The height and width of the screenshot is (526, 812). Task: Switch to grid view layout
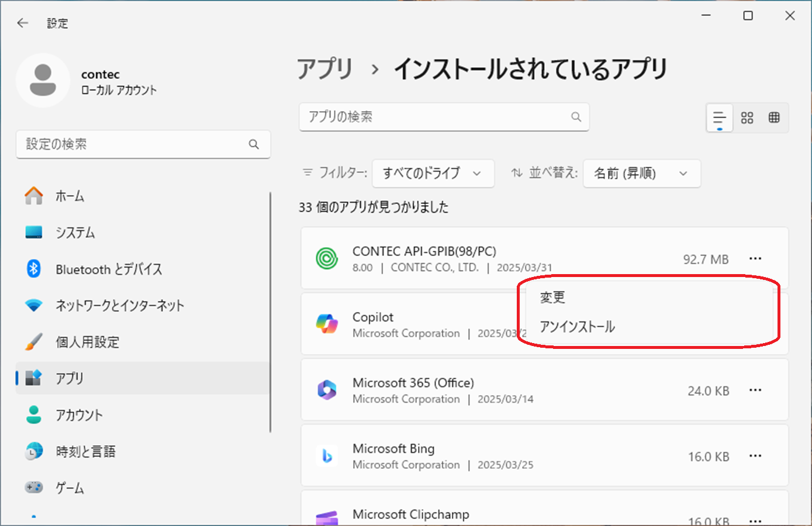pyautogui.click(x=747, y=117)
